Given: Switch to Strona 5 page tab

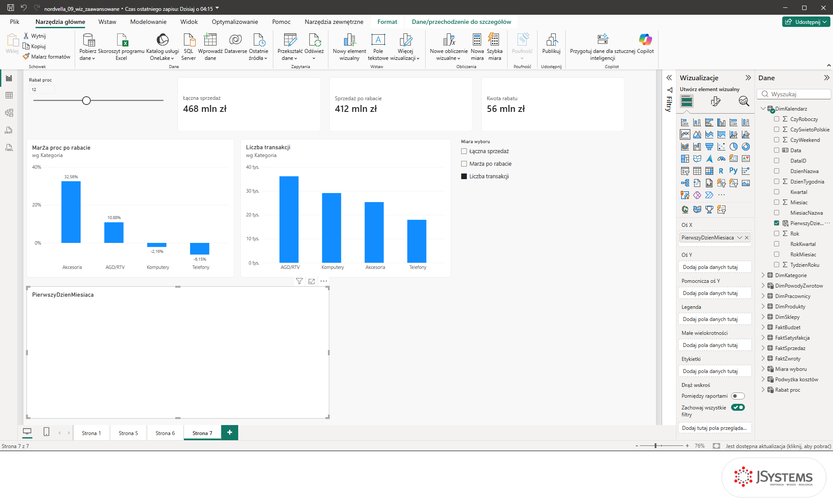Looking at the screenshot, I should [128, 433].
